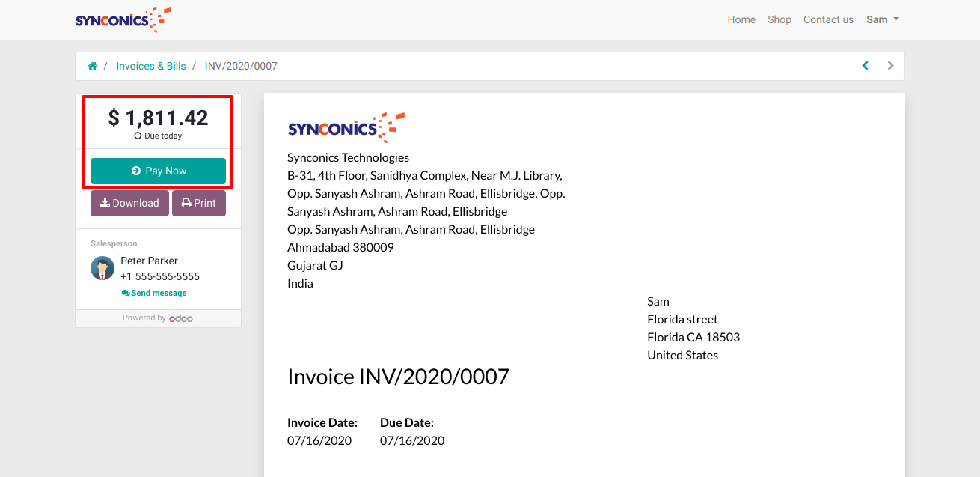Screen dimensions: 980x477
Task: Navigate to the Shop page
Action: (779, 19)
